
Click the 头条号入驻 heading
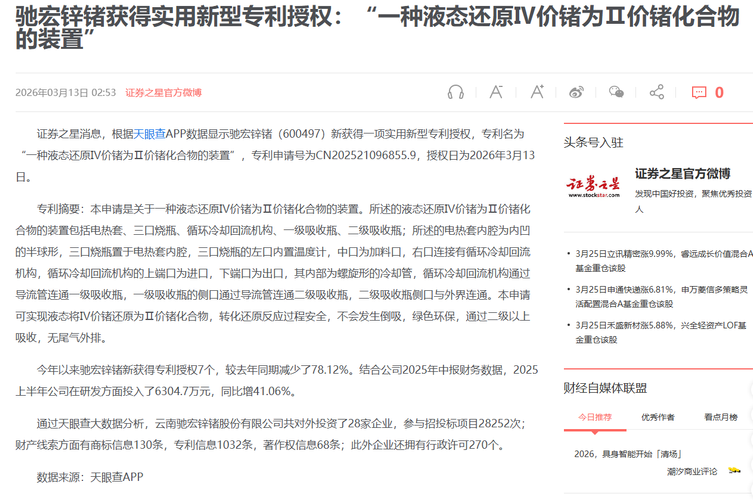[x=594, y=143]
